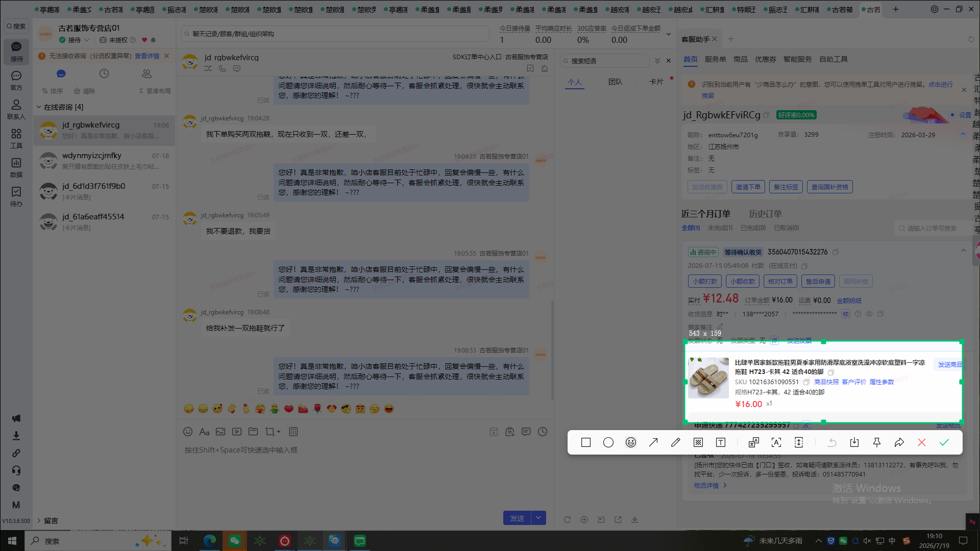Image resolution: width=980 pixels, height=551 pixels.
Task: Click the 核对订单 button
Action: pos(780,281)
